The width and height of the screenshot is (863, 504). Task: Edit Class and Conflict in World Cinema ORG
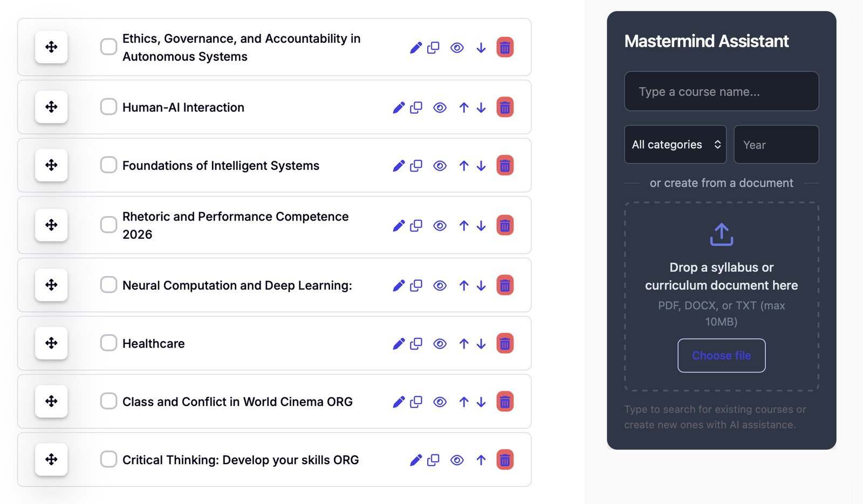(x=399, y=402)
